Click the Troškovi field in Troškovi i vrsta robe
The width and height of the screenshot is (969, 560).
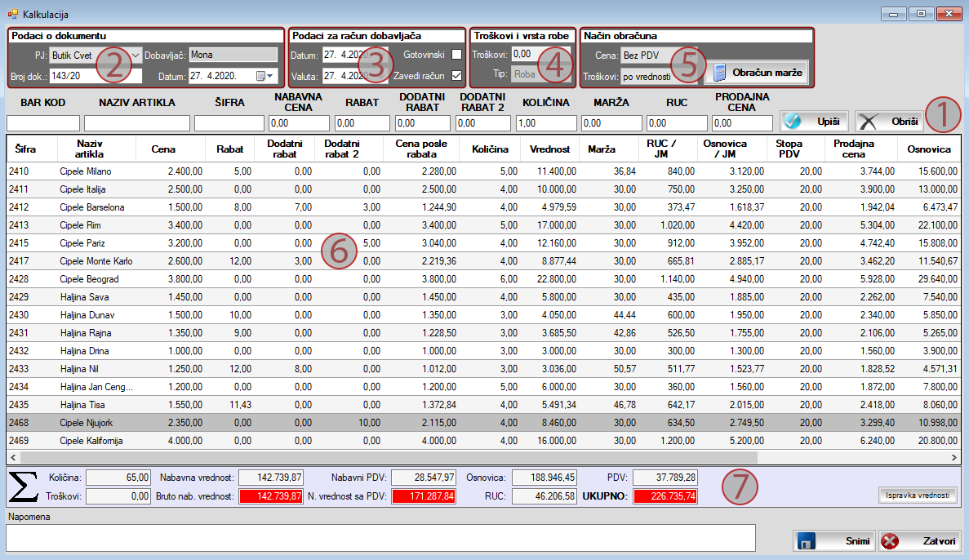pyautogui.click(x=541, y=54)
